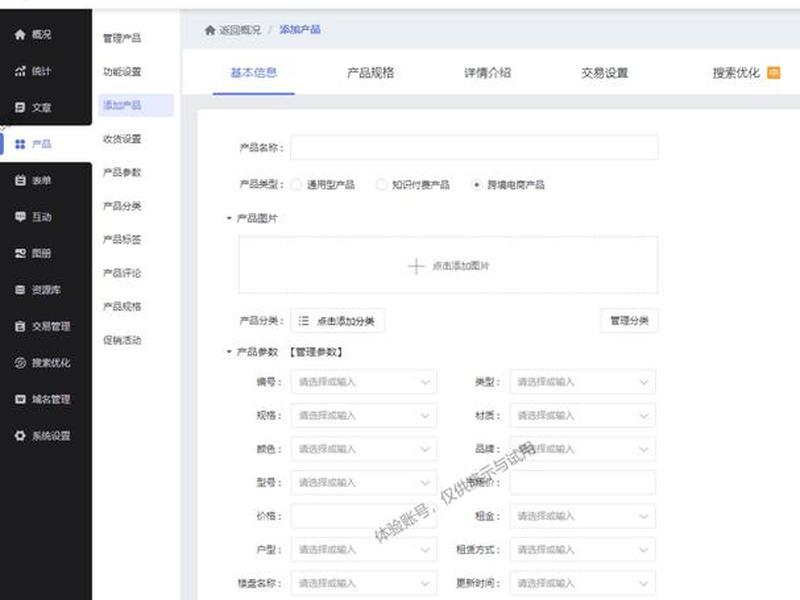Open 产品分类 in the submenu
This screenshot has height=600, width=800.
coord(122,206)
